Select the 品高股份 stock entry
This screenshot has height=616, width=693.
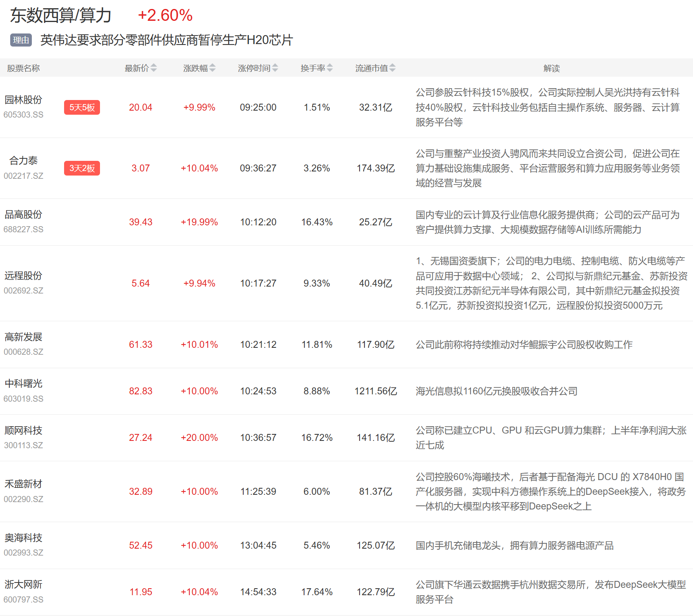tap(23, 215)
